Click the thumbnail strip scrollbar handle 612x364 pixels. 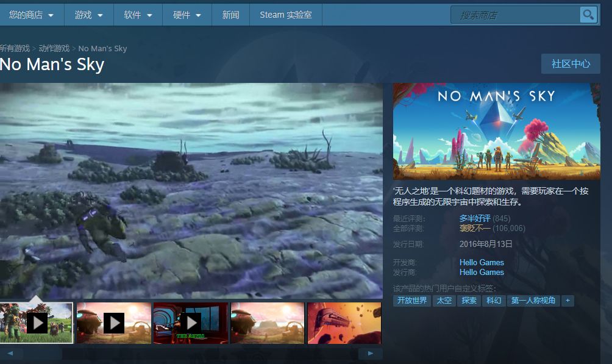coord(43,354)
